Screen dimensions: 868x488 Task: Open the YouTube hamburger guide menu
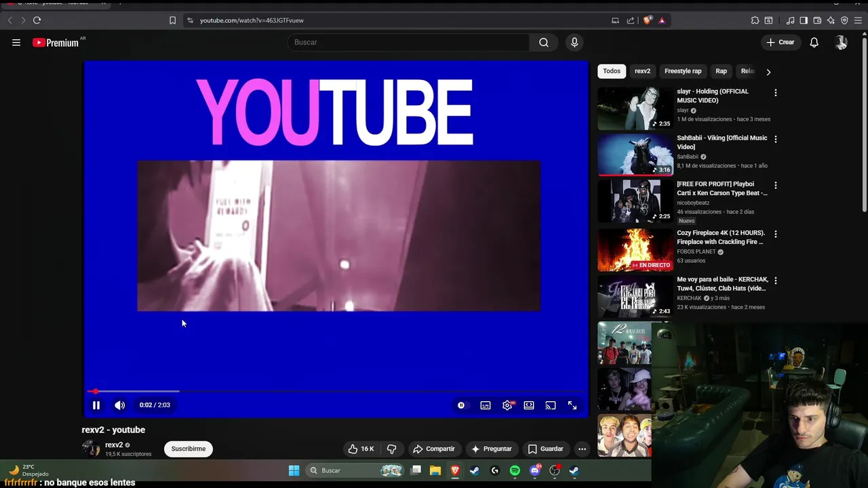[x=16, y=42]
